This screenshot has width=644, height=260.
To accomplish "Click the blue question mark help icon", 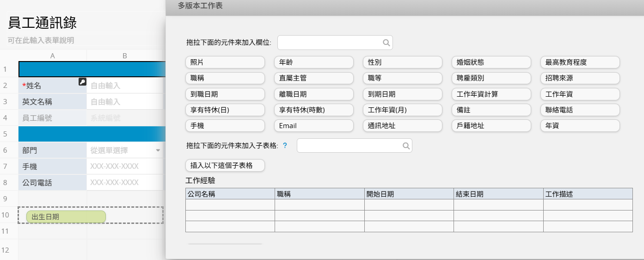I will coord(285,146).
